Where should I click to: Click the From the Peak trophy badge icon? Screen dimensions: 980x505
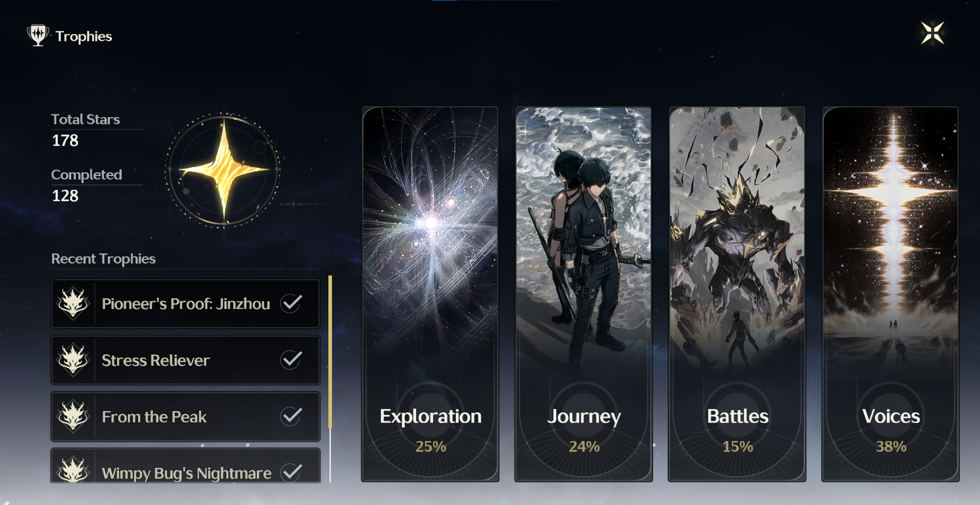tap(73, 416)
